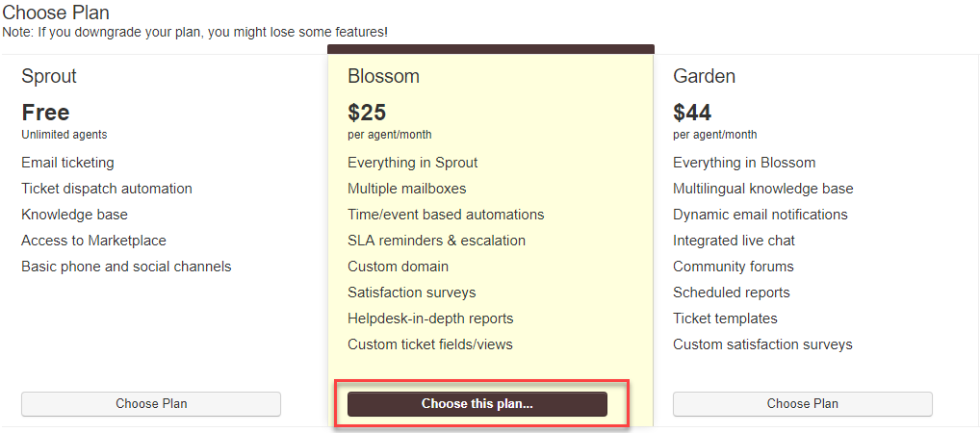Click the 'Ticket dispatch automation' feature

click(107, 189)
